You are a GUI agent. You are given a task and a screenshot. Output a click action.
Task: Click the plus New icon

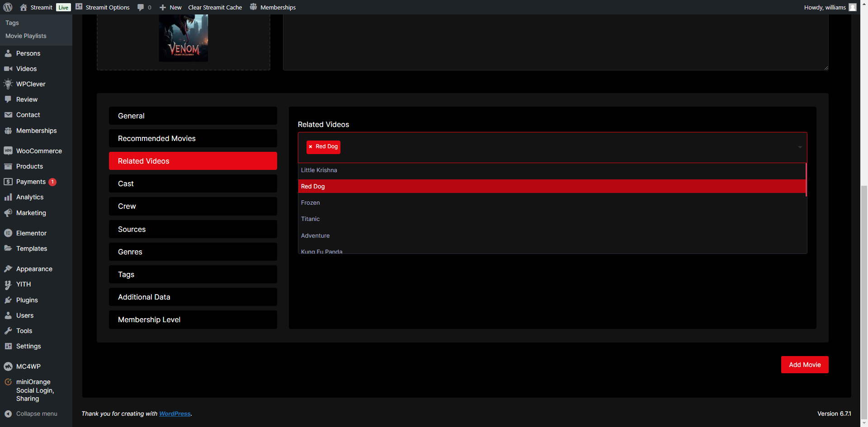[x=163, y=7]
